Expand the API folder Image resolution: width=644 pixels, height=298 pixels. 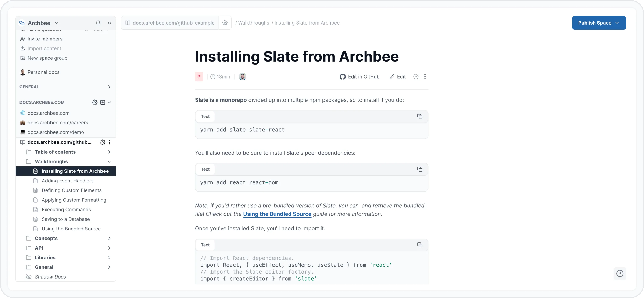pos(109,248)
